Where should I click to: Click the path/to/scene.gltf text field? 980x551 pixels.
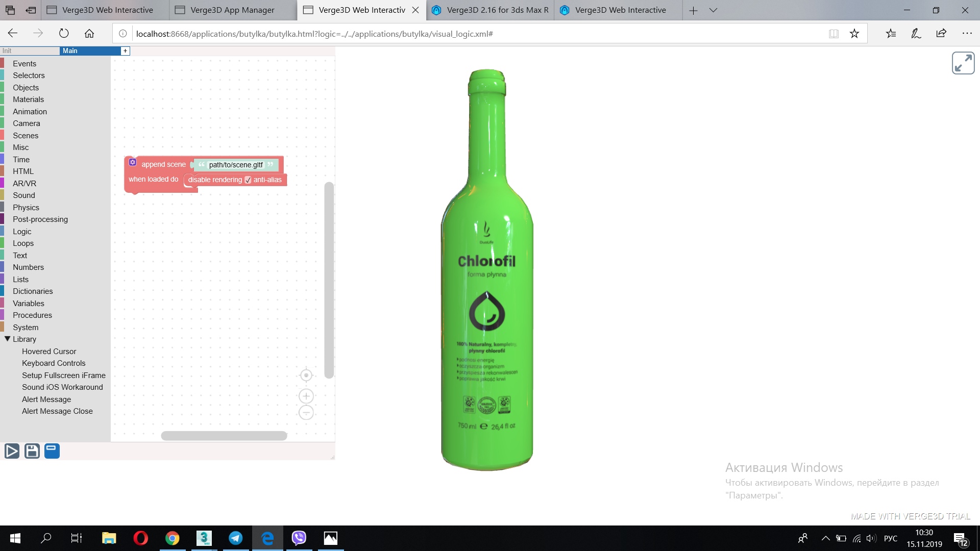pos(236,165)
